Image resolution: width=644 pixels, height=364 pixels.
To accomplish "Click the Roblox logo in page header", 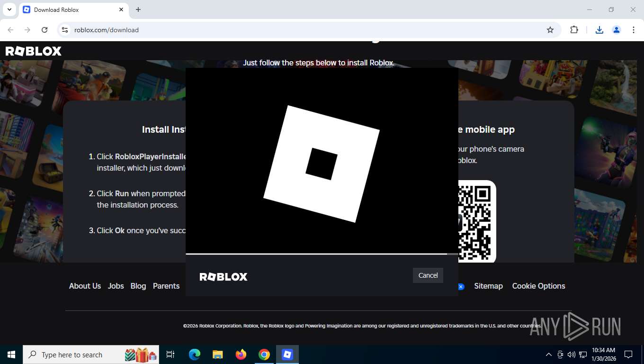I will (34, 51).
